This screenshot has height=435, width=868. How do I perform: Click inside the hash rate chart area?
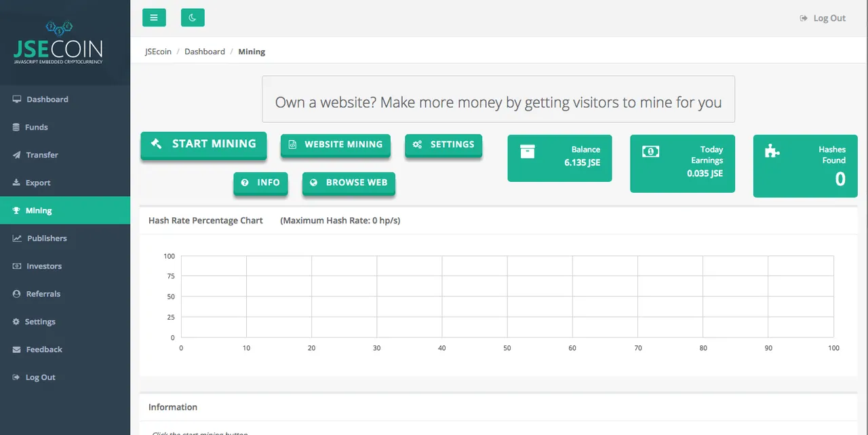(507, 297)
